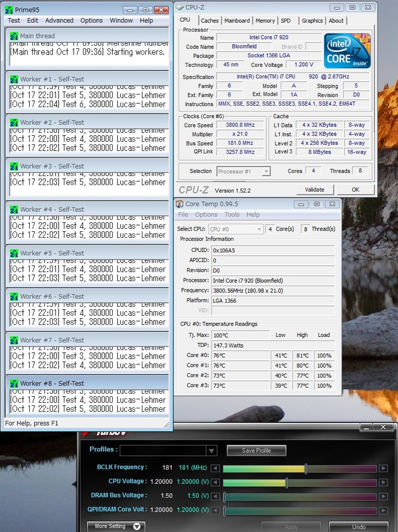The image size is (398, 532).
Task: Switch to the SPD tab in CPU-Z
Action: [286, 21]
